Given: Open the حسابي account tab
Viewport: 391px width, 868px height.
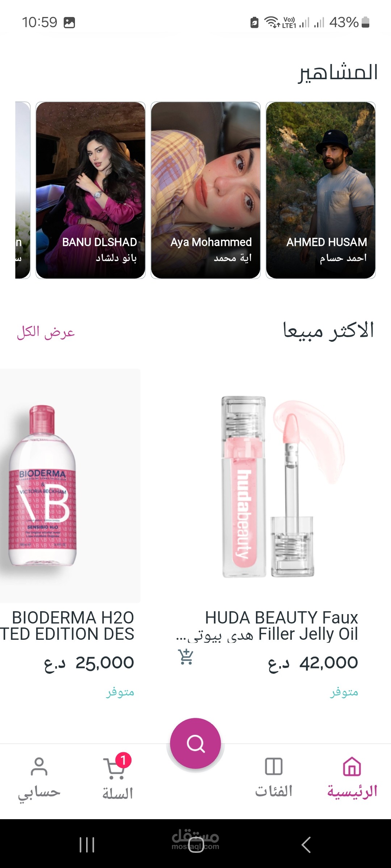Looking at the screenshot, I should click(39, 778).
